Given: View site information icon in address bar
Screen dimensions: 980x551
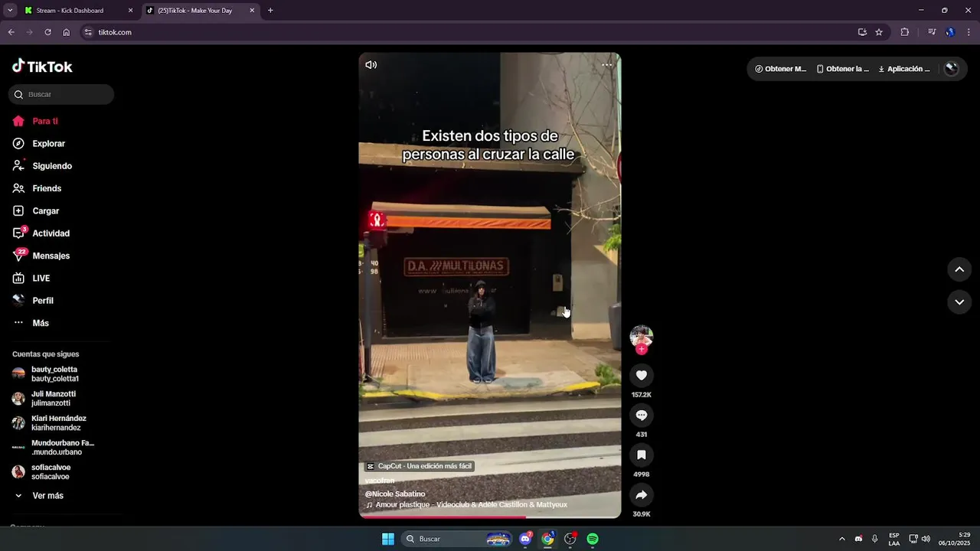Looking at the screenshot, I should tap(88, 32).
